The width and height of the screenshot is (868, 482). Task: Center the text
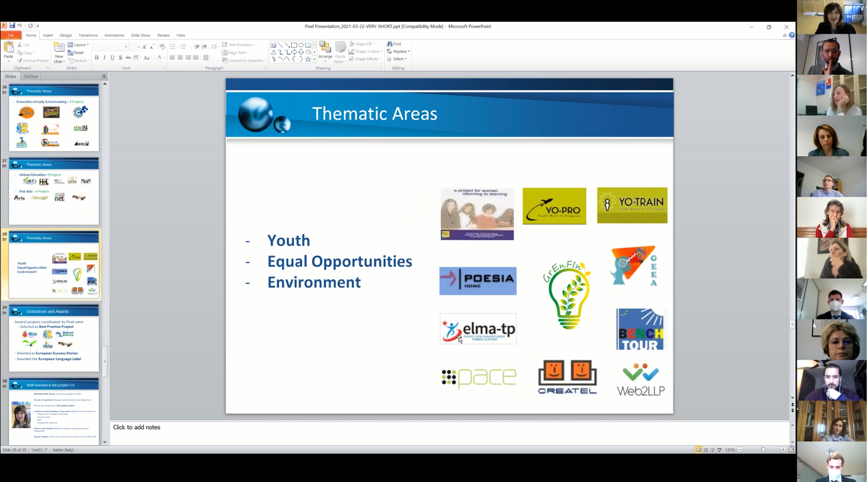[180, 58]
